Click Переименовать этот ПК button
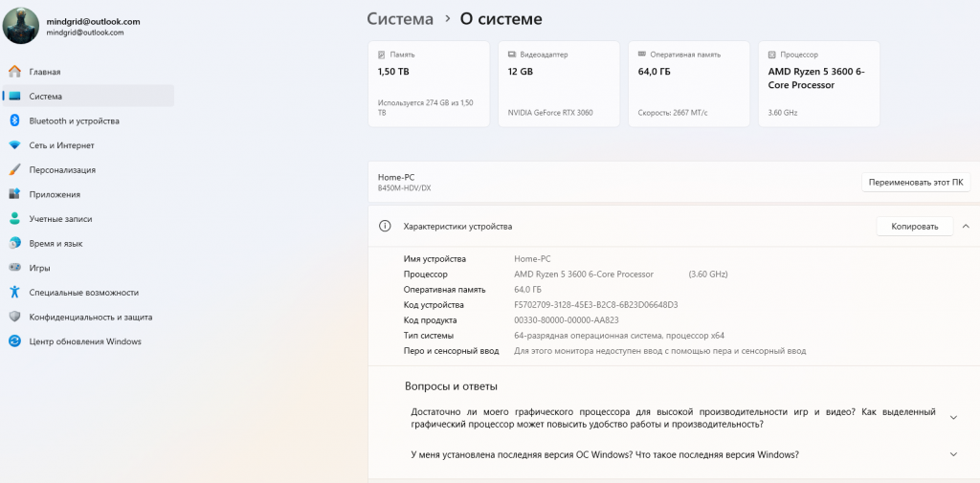 coord(915,182)
